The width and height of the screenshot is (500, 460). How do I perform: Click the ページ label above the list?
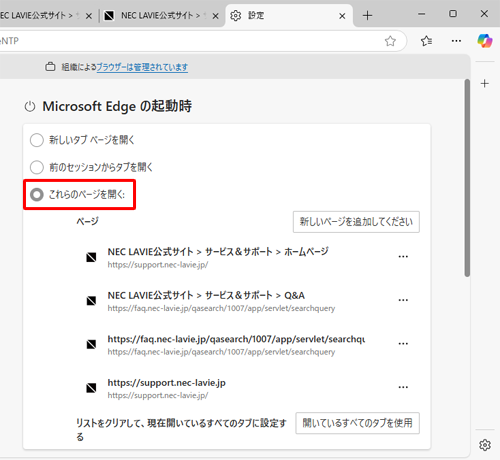pos(87,221)
